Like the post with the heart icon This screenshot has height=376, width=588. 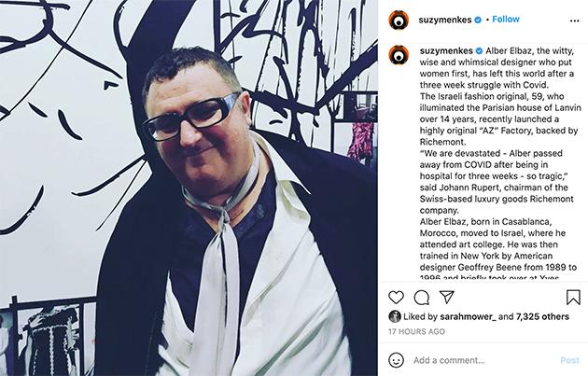pos(396,298)
